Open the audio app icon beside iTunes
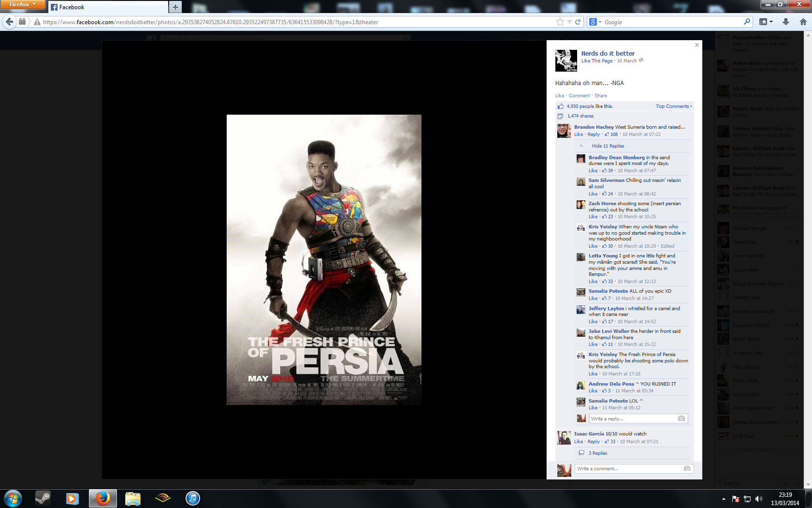 [162, 498]
